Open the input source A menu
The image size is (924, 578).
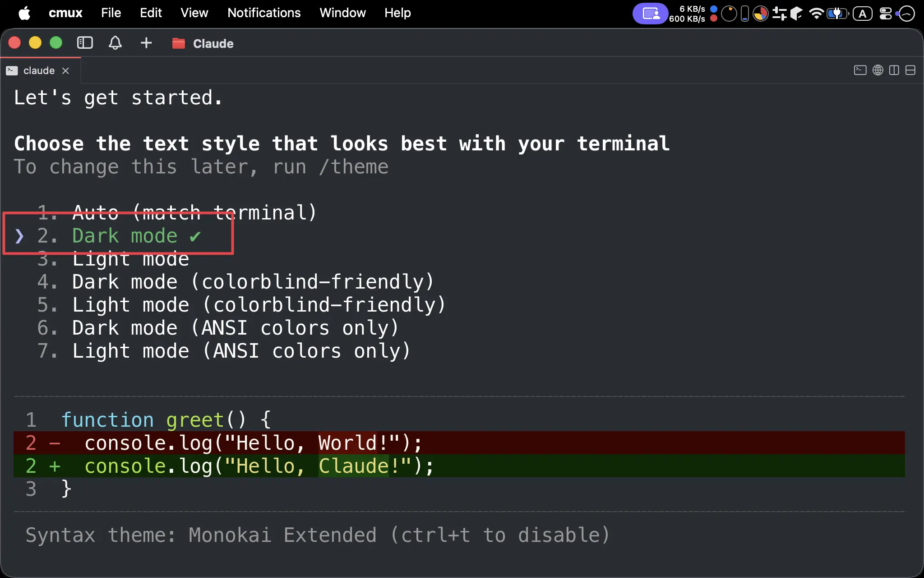click(862, 14)
